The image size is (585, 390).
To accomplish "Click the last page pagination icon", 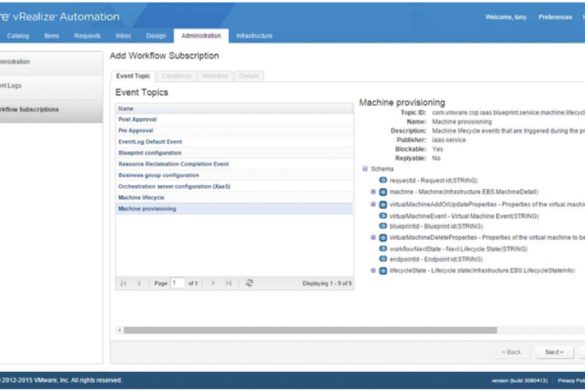I will 229,283.
